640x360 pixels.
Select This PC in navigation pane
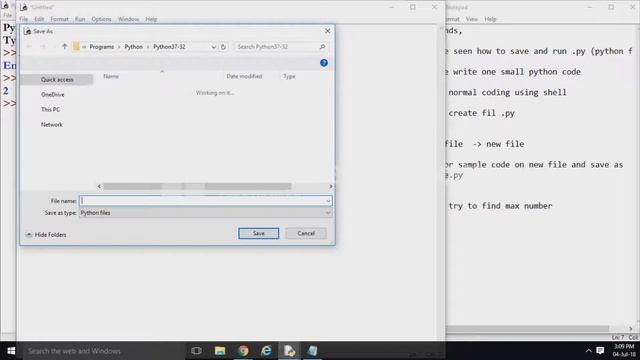click(51, 109)
